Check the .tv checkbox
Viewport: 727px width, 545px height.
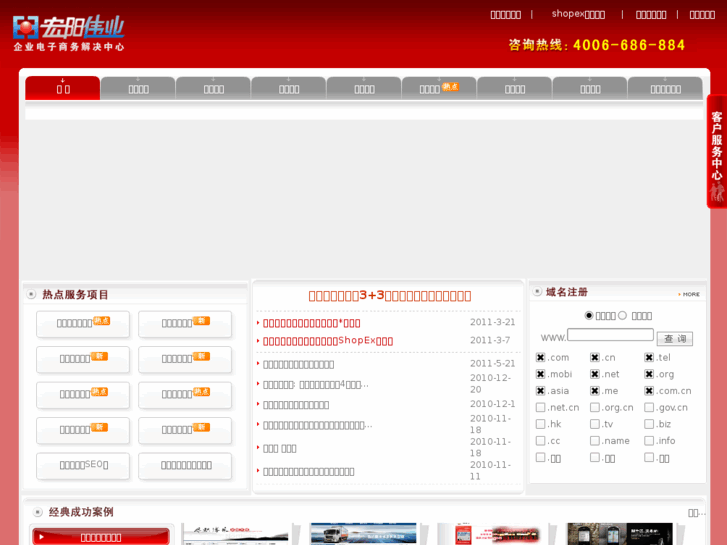point(595,424)
